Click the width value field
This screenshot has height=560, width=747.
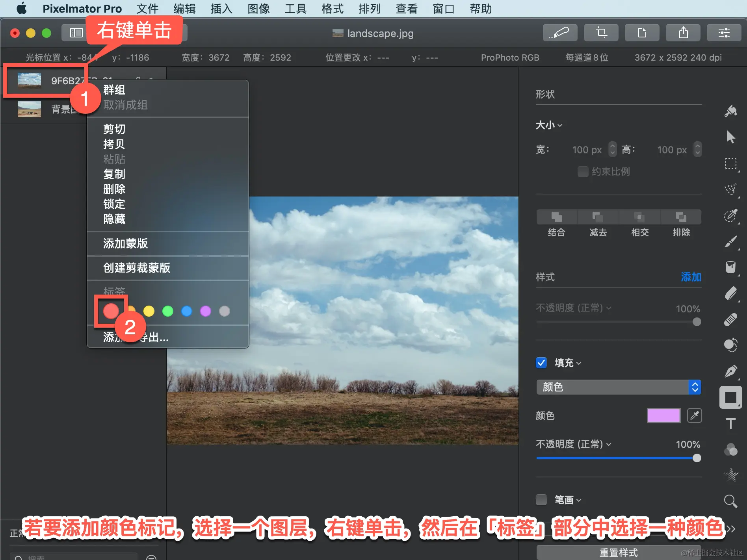[587, 150]
